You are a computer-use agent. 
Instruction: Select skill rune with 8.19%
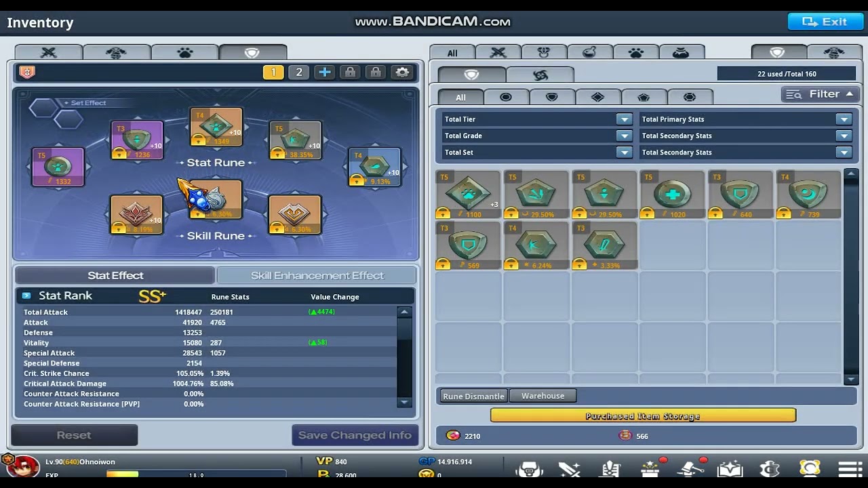[136, 214]
